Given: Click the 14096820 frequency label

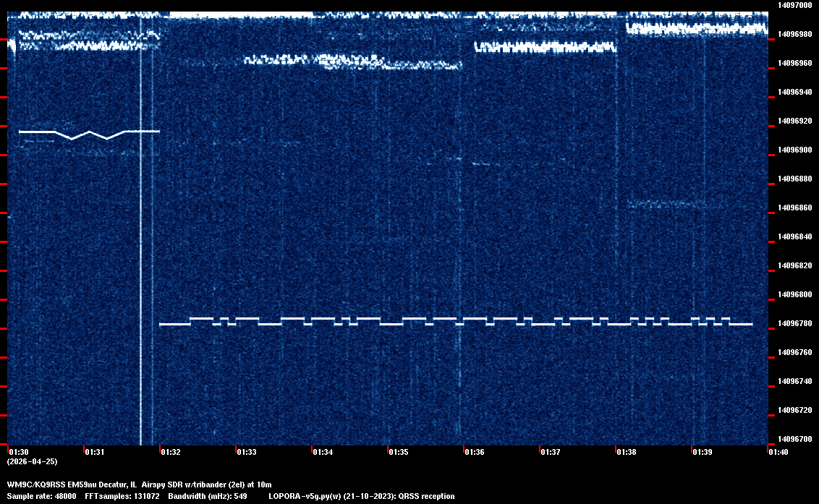Looking at the screenshot, I should pyautogui.click(x=795, y=265).
